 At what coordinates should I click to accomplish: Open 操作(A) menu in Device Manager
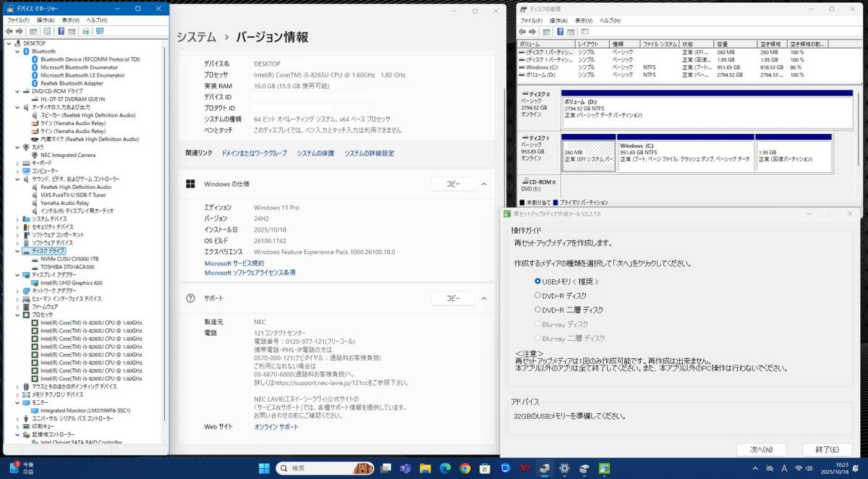coord(45,20)
